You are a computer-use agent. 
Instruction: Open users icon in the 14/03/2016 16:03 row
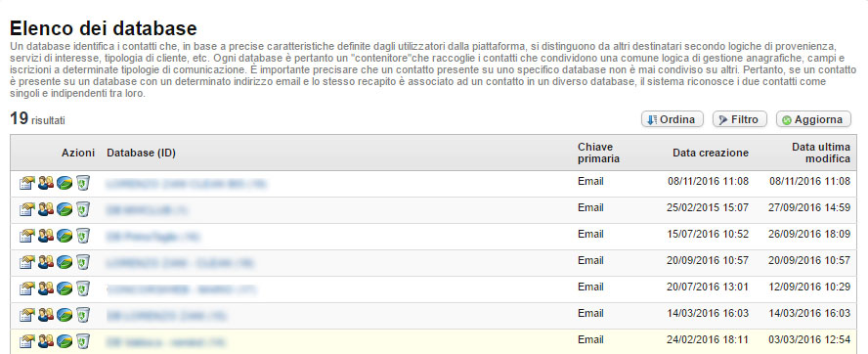(46, 315)
